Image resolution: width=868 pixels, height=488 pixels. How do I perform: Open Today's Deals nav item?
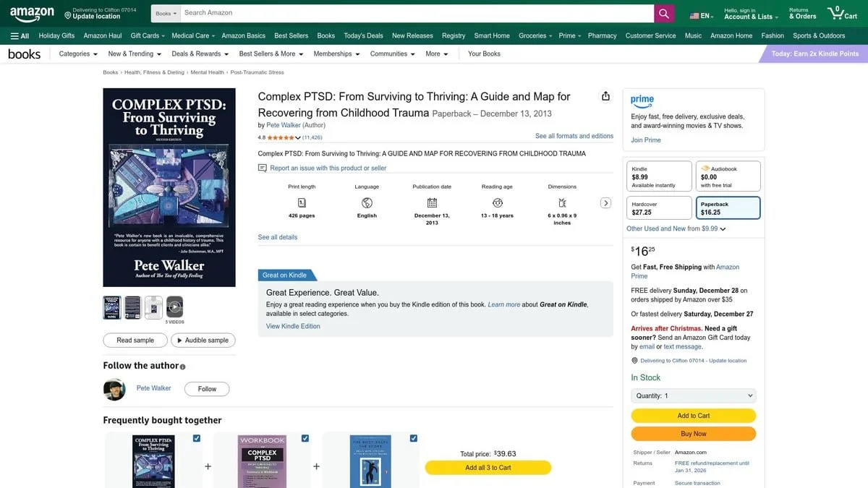pyautogui.click(x=363, y=35)
